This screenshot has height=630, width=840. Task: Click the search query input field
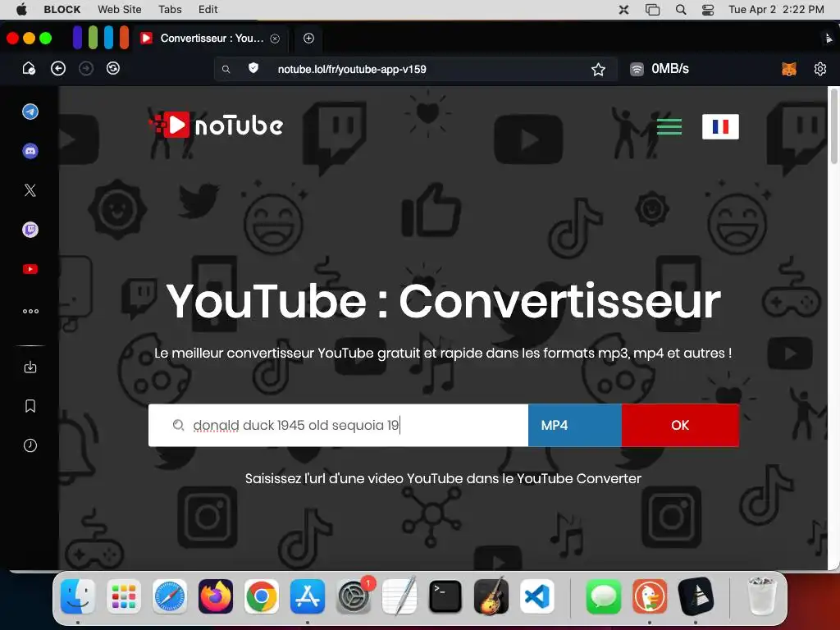coord(338,425)
